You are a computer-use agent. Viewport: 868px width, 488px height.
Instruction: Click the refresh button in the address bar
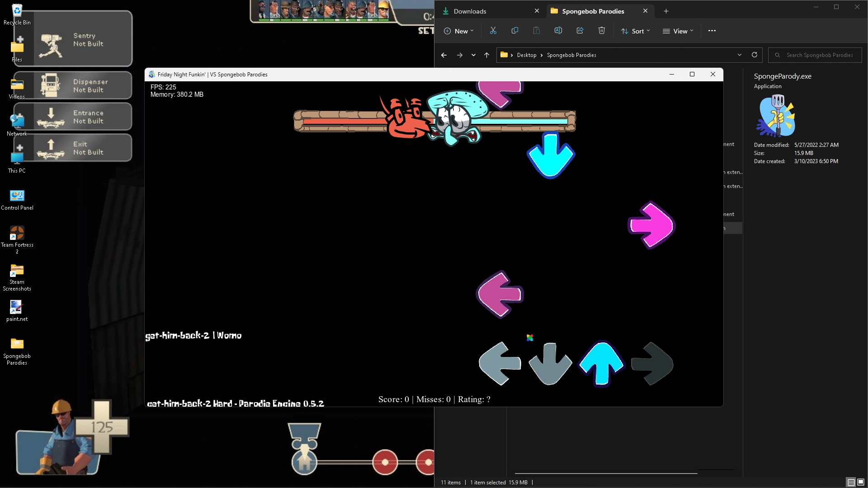(x=755, y=55)
